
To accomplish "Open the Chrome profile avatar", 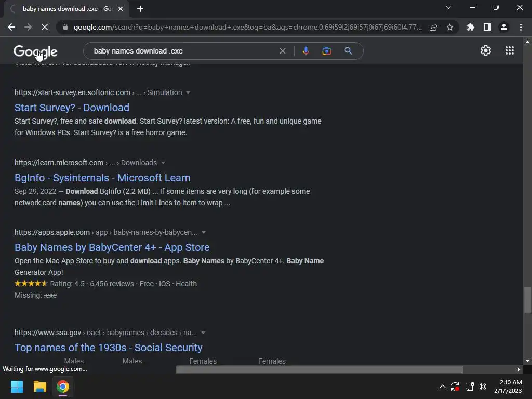I will (504, 27).
